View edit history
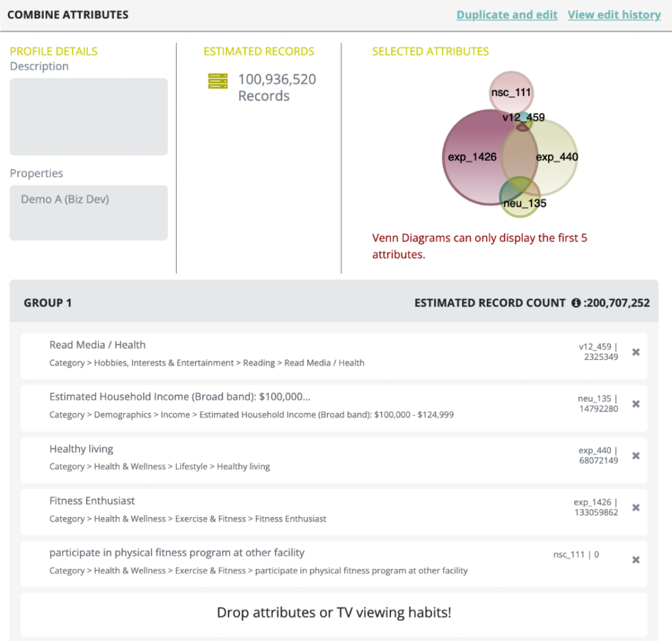Image resolution: width=672 pixels, height=641 pixels. (x=614, y=14)
